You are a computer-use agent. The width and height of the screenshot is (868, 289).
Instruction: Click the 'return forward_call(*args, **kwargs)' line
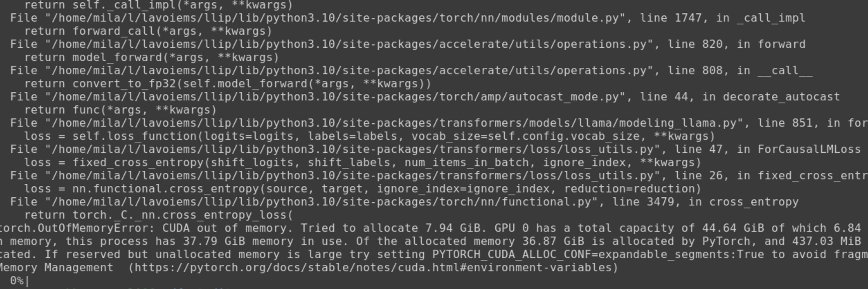pyautogui.click(x=148, y=31)
